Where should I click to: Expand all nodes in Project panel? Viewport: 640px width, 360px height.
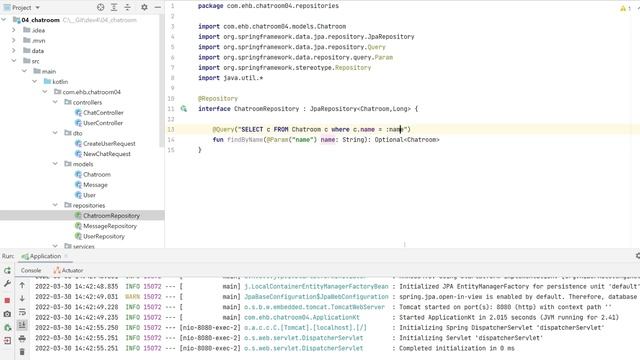[x=114, y=7]
